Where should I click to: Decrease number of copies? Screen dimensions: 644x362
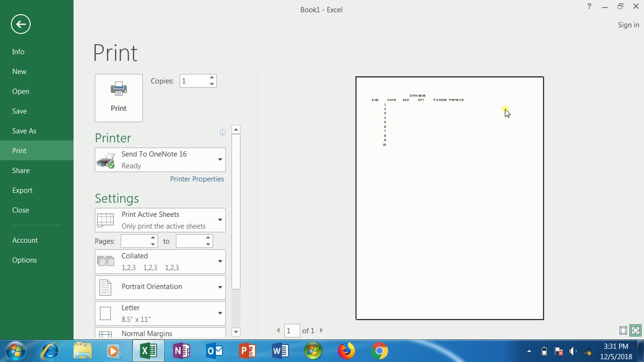[x=212, y=84]
